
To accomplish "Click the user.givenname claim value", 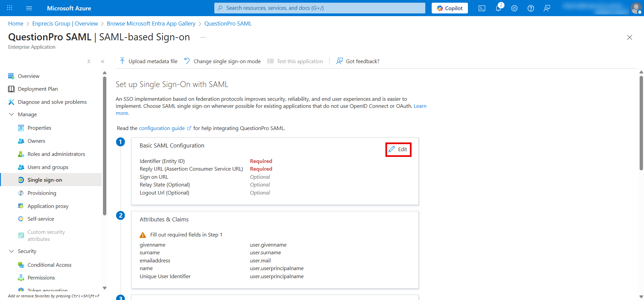I will pyautogui.click(x=268, y=245).
